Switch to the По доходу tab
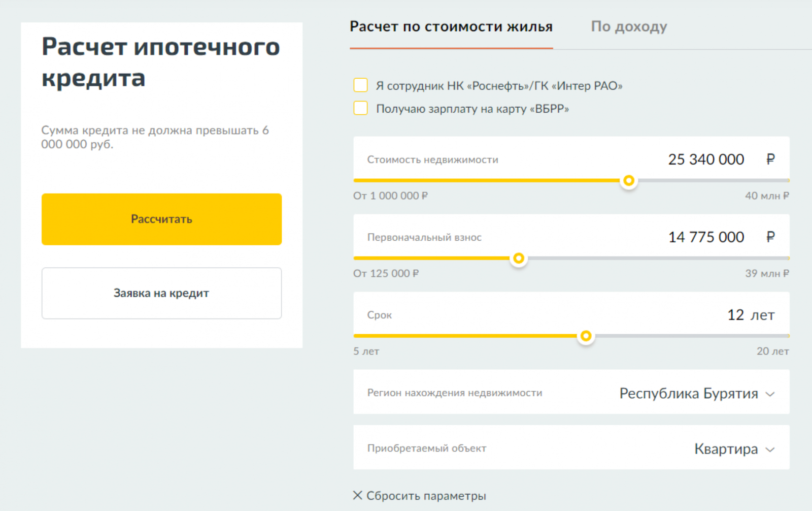The image size is (812, 511). point(629,26)
